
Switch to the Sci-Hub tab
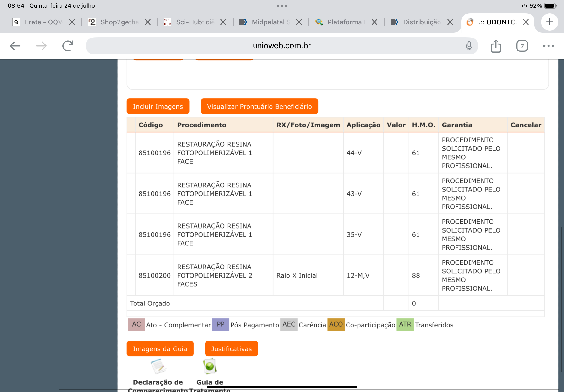191,22
